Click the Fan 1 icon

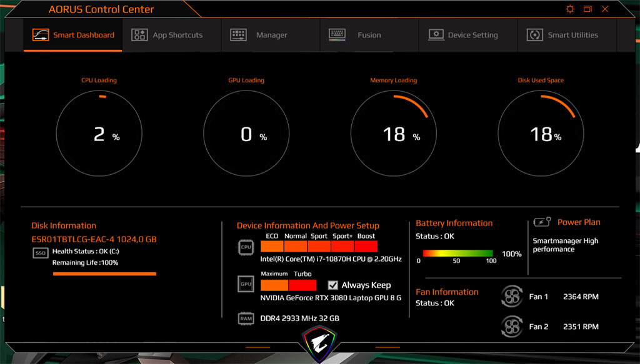pyautogui.click(x=512, y=297)
